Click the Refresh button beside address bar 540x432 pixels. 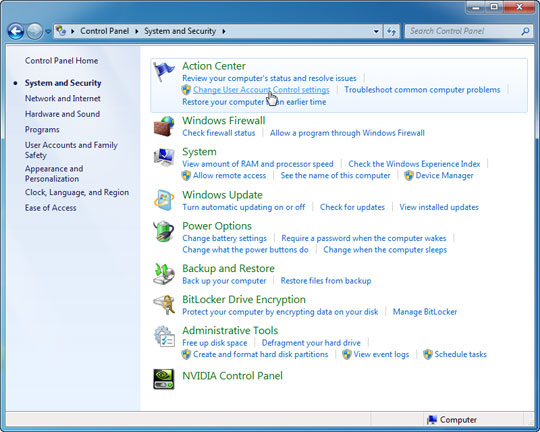pyautogui.click(x=391, y=31)
